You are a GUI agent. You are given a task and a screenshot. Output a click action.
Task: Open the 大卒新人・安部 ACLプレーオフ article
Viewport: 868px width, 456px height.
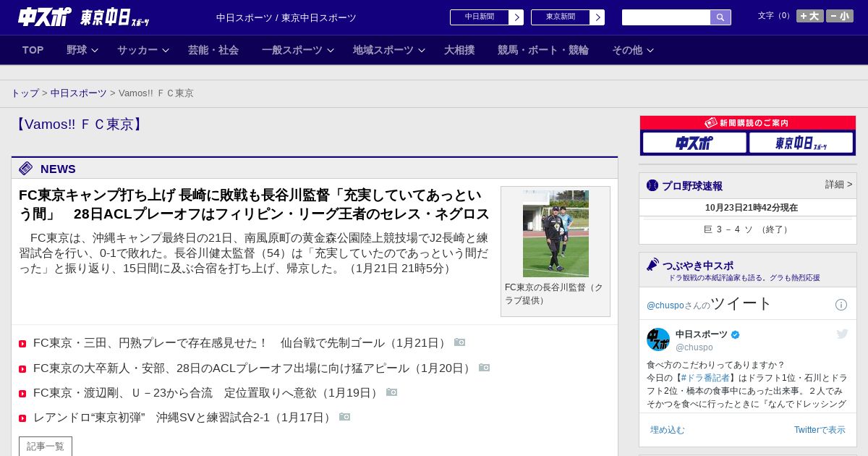pos(253,368)
